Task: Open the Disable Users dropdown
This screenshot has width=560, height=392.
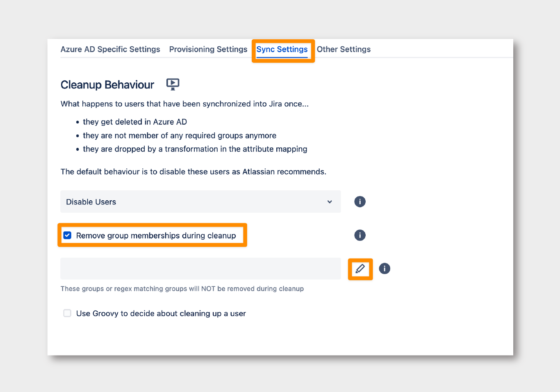Action: click(x=200, y=202)
